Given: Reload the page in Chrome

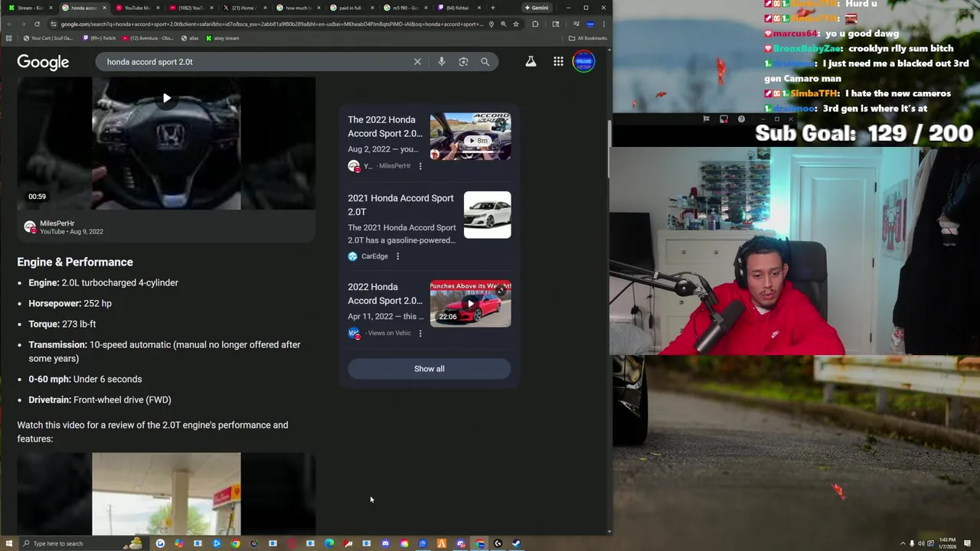Looking at the screenshot, I should (x=37, y=24).
